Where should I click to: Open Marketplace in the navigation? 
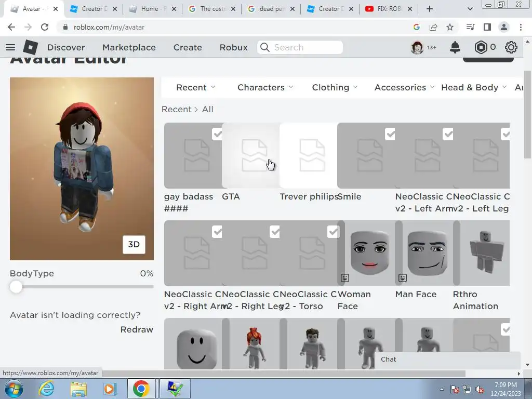pyautogui.click(x=129, y=47)
